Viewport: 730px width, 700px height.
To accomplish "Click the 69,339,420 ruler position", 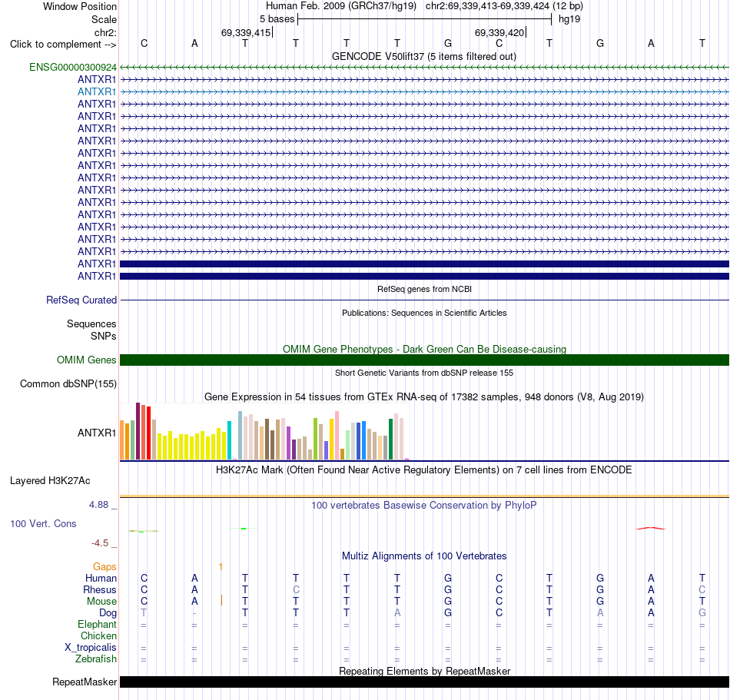I will click(499, 32).
